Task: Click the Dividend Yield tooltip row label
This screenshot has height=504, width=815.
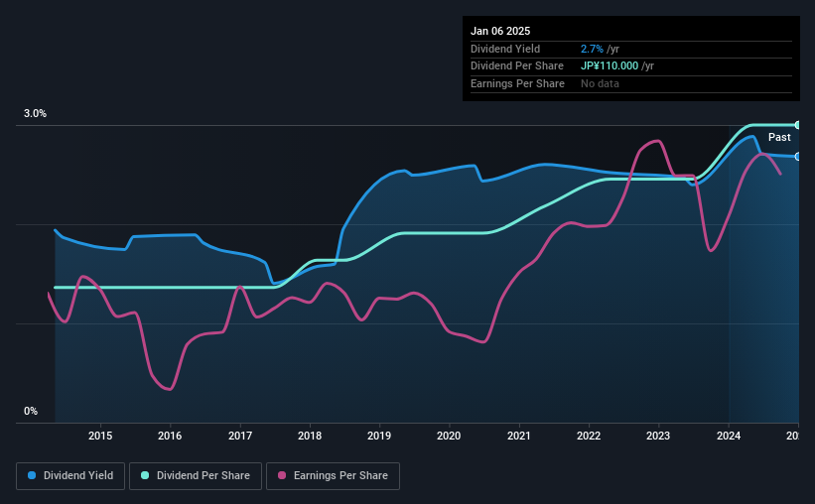Action: click(x=505, y=49)
